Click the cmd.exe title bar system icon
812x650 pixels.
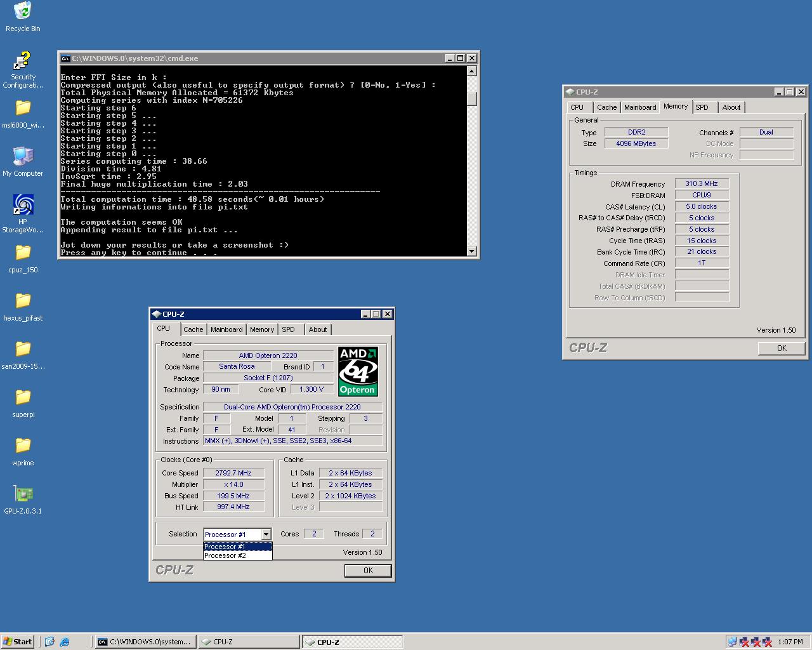65,58
